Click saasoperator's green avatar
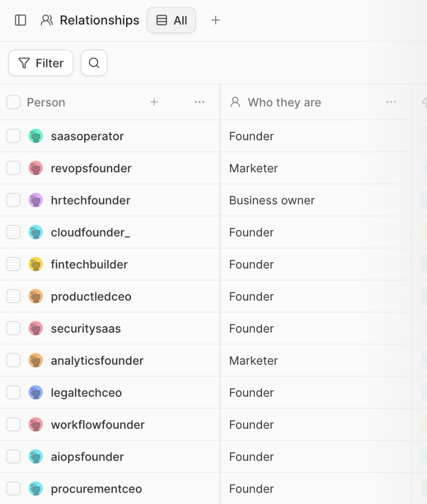 click(35, 136)
